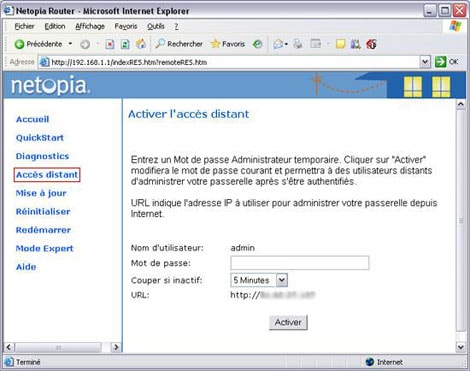Select the Accès distant sidebar link
Image resolution: width=470 pixels, height=371 pixels.
pyautogui.click(x=47, y=175)
